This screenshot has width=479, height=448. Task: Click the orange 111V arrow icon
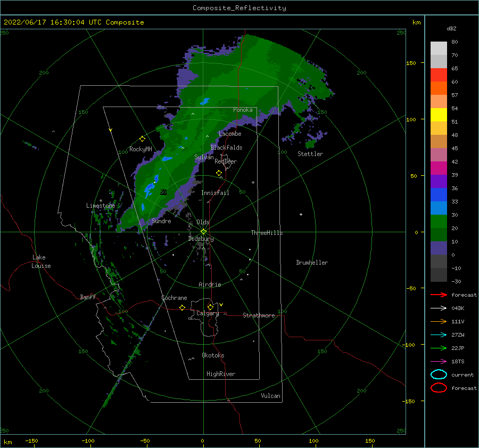[x=439, y=321]
